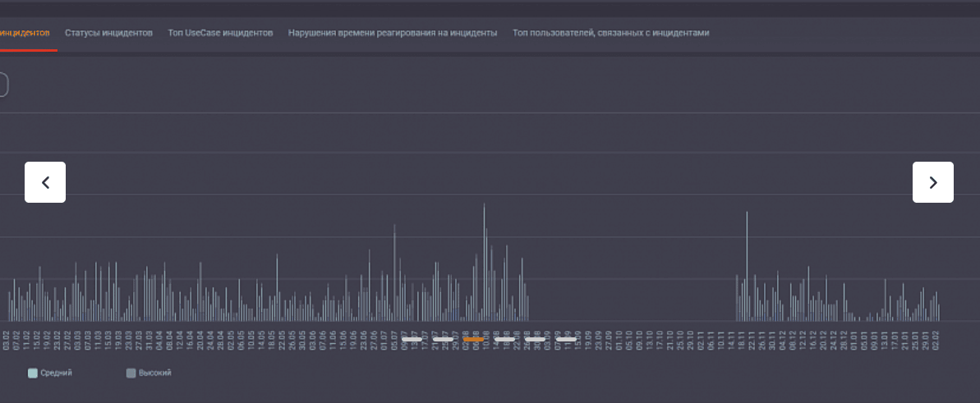980x403 pixels.
Task: Open the Статусы инцидентов tab
Action: coord(108,33)
